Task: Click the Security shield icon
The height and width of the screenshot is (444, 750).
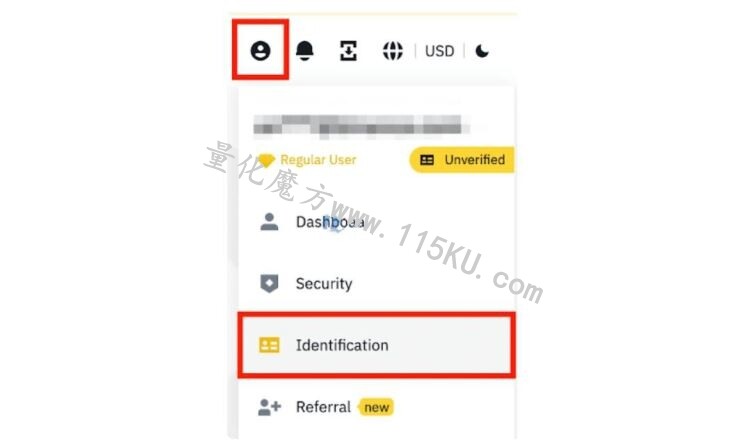Action: click(269, 283)
